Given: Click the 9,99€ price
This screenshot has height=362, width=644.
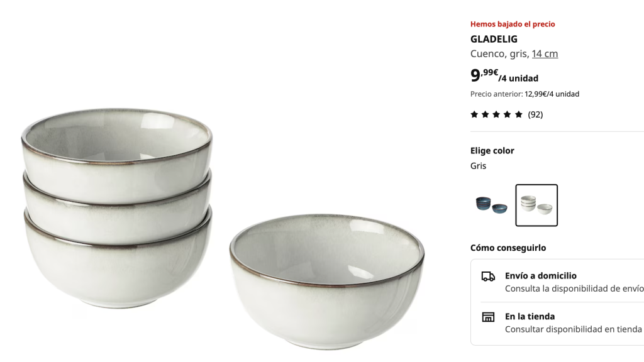Looking at the screenshot, I should pos(484,75).
